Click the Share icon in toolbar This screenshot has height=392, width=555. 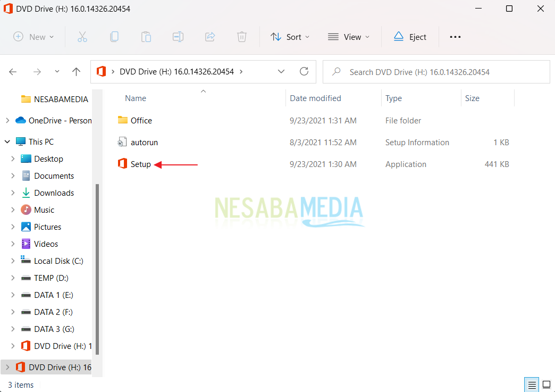(210, 37)
